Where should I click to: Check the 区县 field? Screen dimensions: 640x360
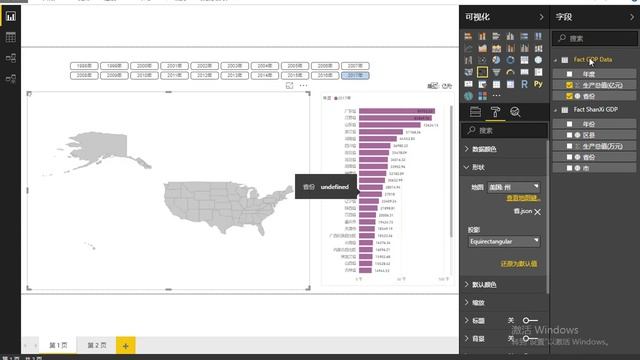[569, 135]
